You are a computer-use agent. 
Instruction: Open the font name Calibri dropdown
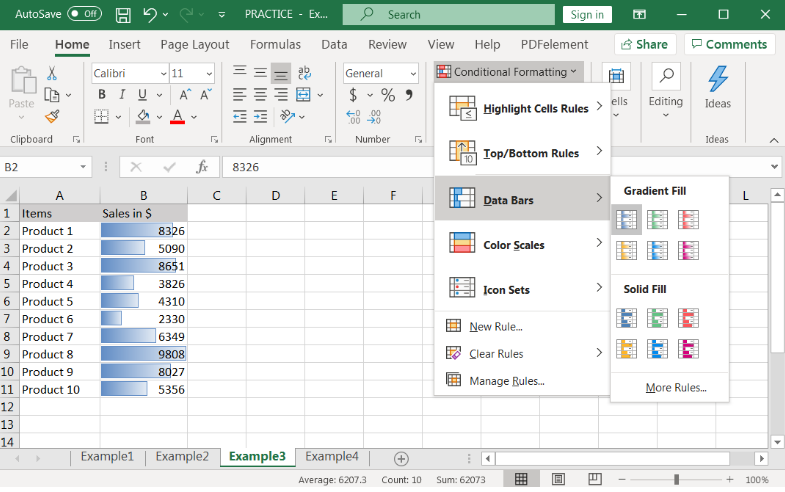click(163, 74)
